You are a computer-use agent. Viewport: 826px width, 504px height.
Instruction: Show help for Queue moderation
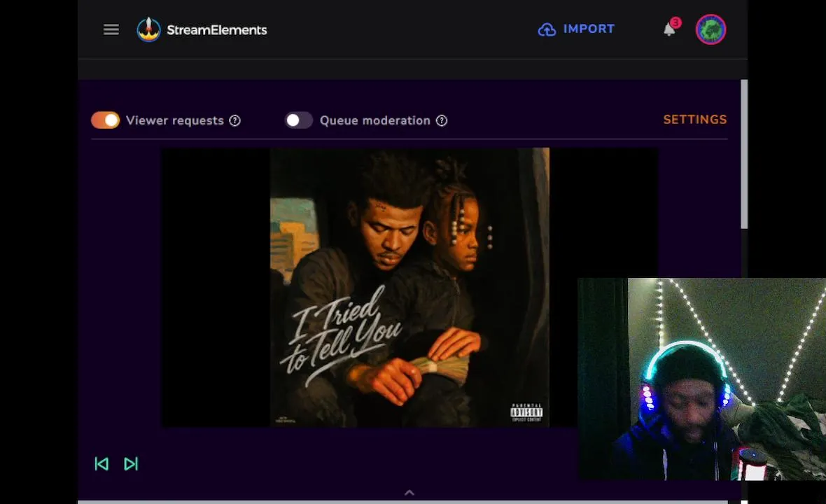[442, 120]
